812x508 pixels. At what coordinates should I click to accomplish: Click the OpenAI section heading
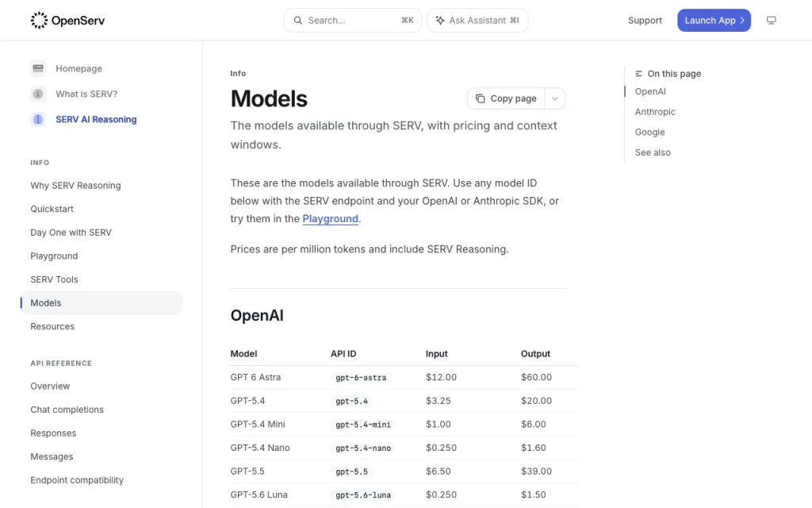pyautogui.click(x=257, y=315)
